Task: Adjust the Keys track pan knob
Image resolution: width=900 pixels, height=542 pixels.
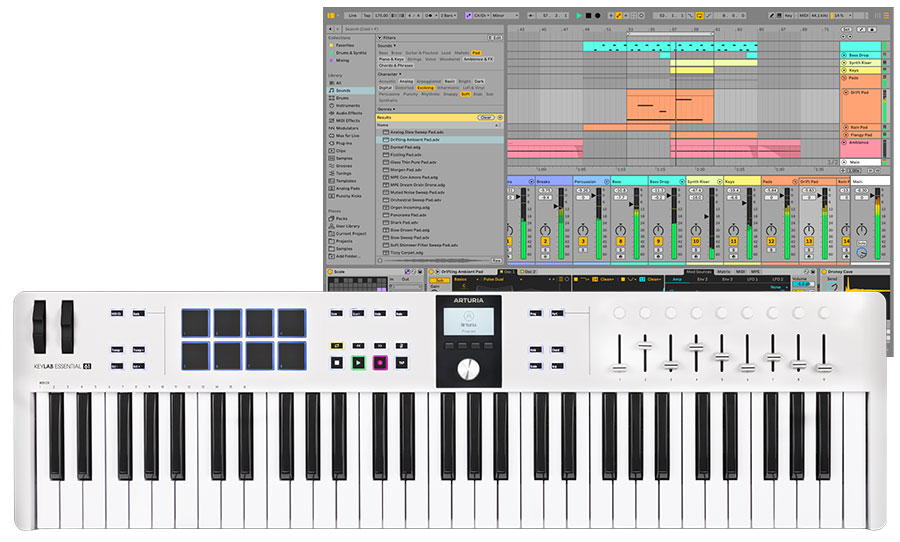Action: 733,230
